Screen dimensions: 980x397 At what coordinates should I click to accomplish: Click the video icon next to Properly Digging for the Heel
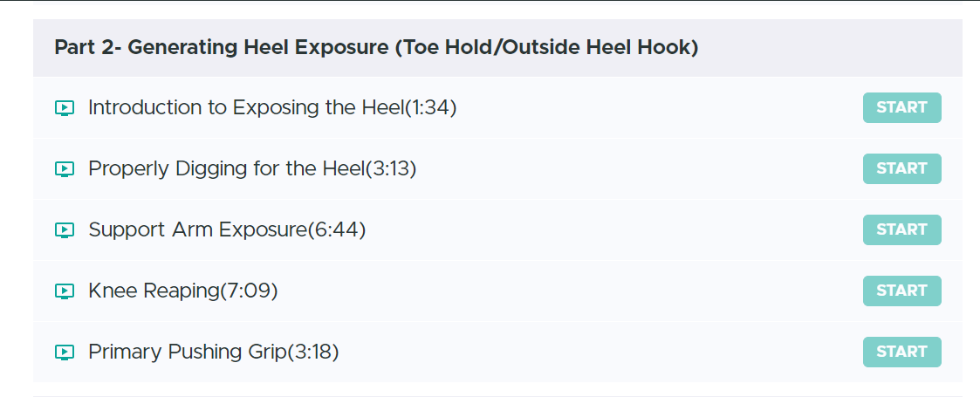tap(64, 169)
